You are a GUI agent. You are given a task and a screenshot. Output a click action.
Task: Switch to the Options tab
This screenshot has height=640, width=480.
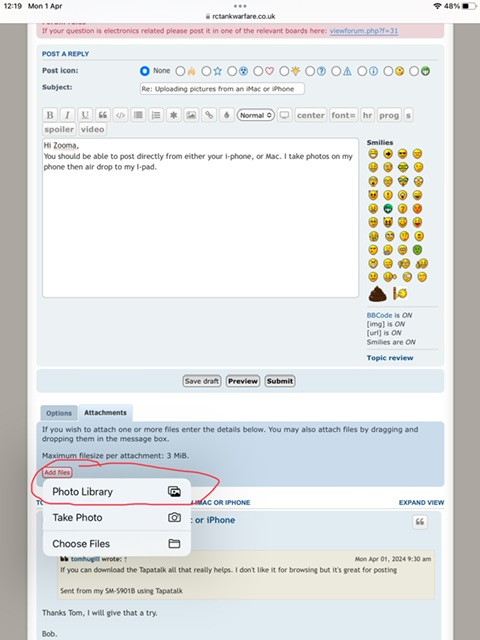pos(59,413)
